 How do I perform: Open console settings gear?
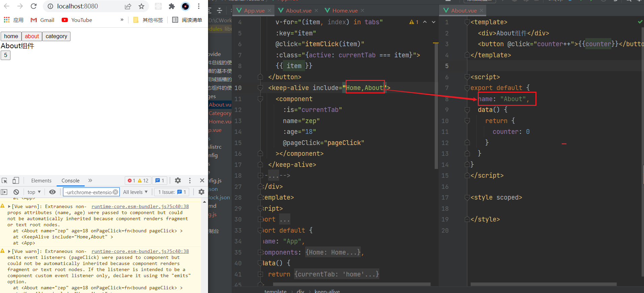click(x=201, y=192)
